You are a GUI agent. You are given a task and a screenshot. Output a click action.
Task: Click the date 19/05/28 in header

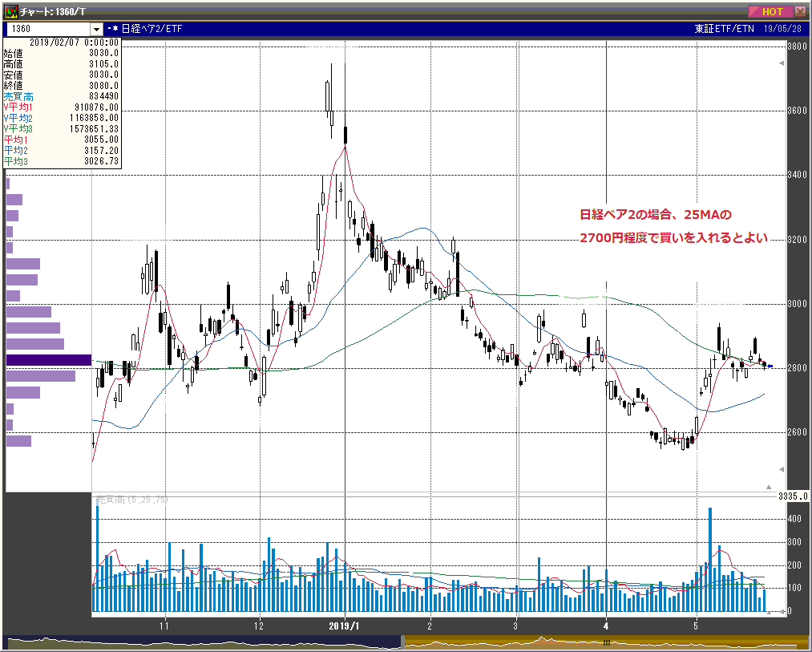point(782,29)
